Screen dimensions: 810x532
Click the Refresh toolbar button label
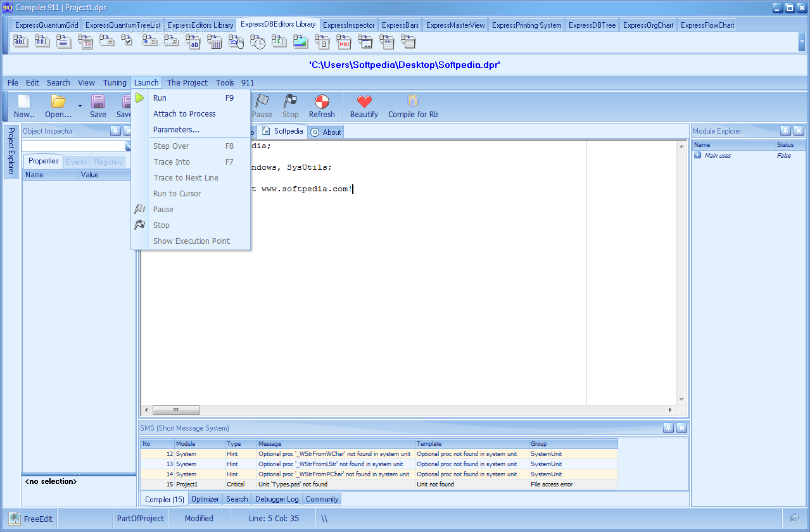(322, 115)
